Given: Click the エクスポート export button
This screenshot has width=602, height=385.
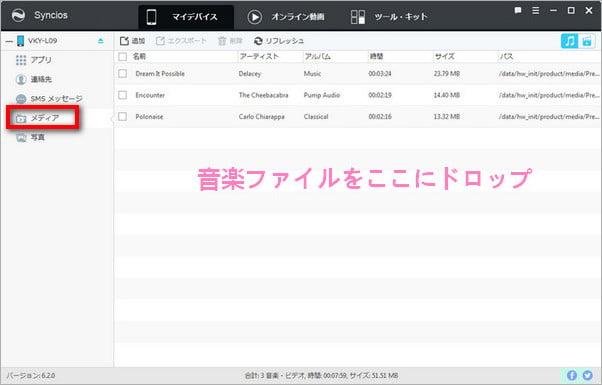Looking at the screenshot, I should (181, 41).
